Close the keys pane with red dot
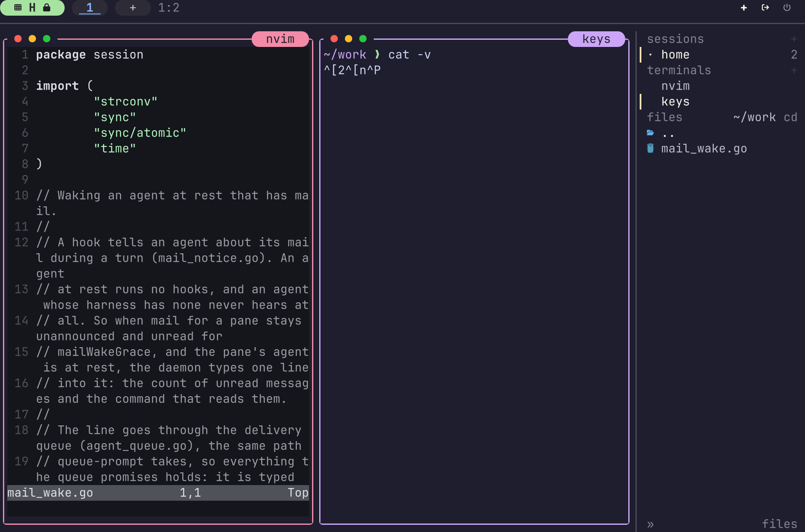Image resolution: width=805 pixels, height=532 pixels. tap(334, 39)
